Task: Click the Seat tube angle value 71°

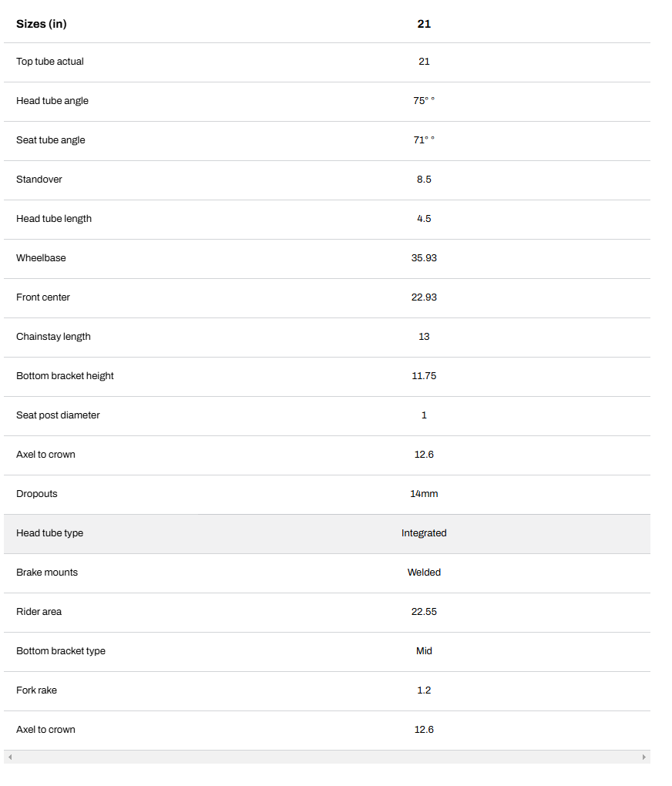Action: (x=423, y=140)
